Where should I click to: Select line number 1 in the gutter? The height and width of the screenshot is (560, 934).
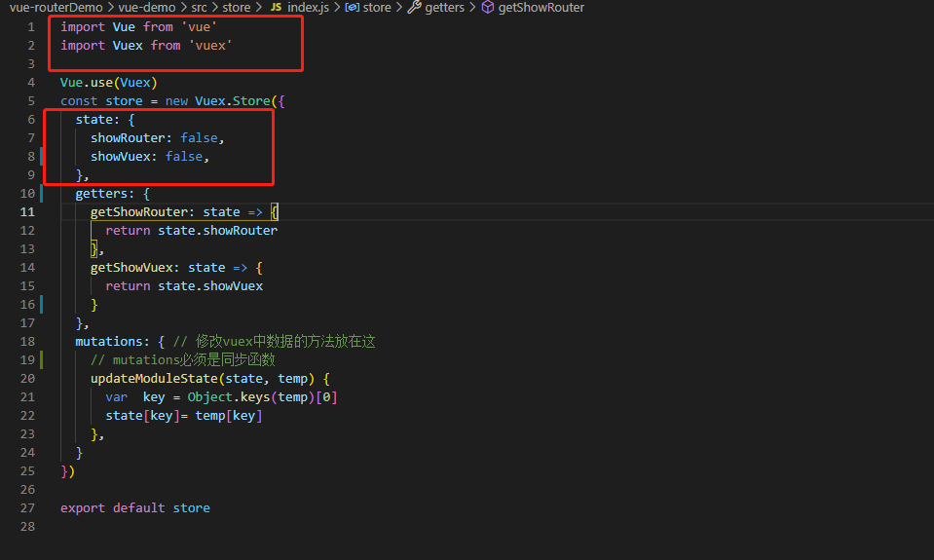click(x=31, y=27)
